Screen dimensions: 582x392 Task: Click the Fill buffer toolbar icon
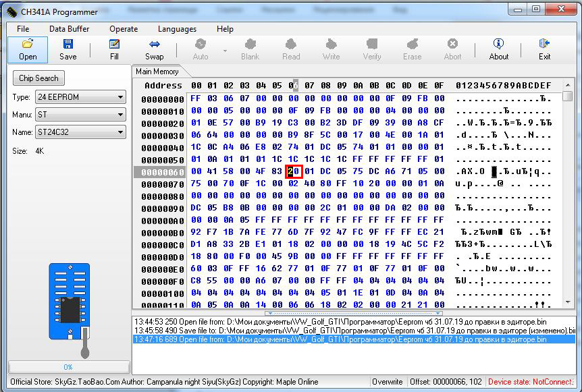point(114,44)
